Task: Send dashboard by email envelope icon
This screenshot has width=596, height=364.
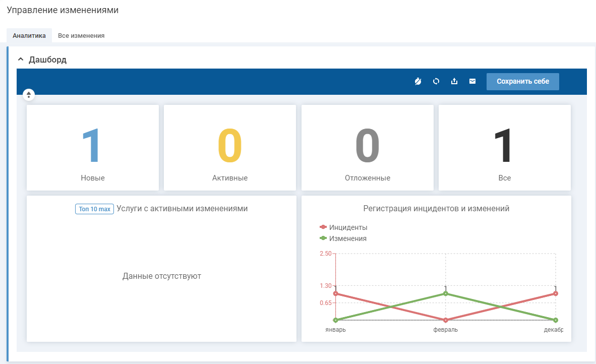Action: point(472,81)
